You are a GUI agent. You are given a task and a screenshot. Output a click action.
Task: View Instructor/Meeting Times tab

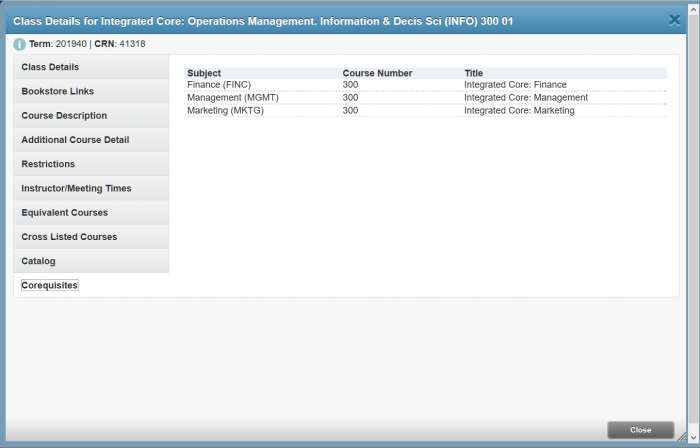76,188
